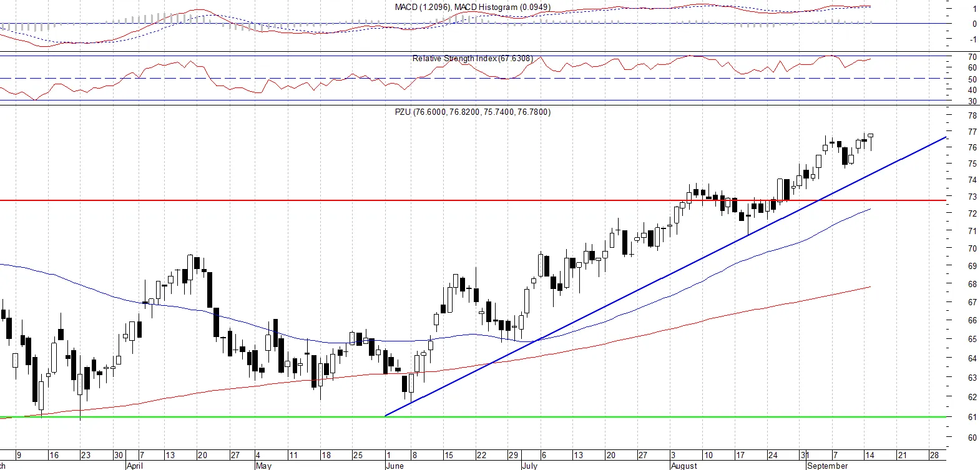This screenshot has height=470, width=980.
Task: Click the August month label on axis
Action: coord(684,466)
